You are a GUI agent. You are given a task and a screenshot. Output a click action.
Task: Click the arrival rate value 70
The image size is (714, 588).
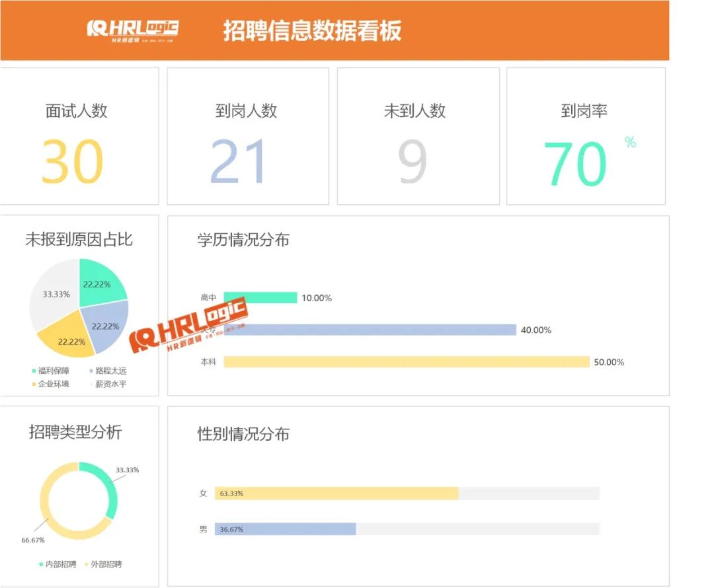(576, 163)
